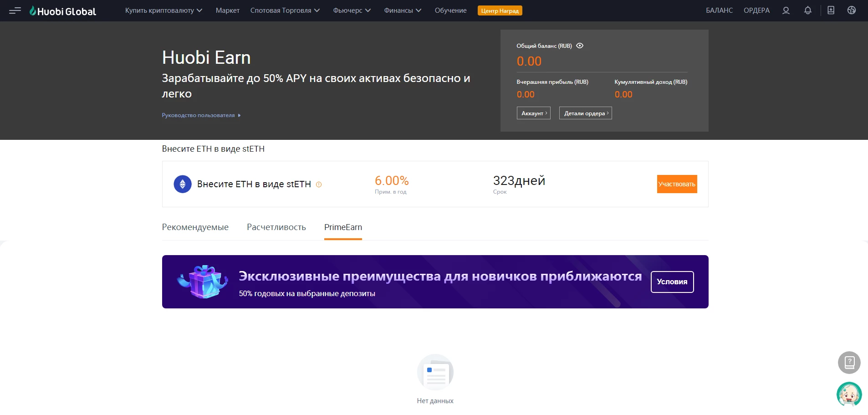Click the Huobi Earn title
868x415 pixels.
point(206,57)
